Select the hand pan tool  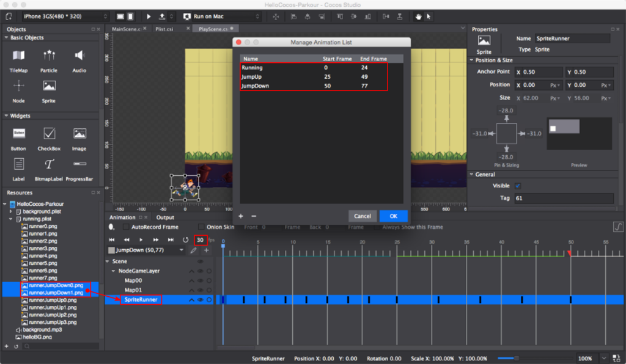(x=418, y=16)
